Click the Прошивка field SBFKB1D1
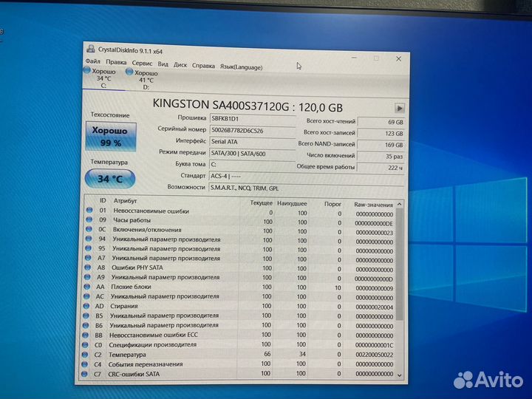 pos(253,119)
